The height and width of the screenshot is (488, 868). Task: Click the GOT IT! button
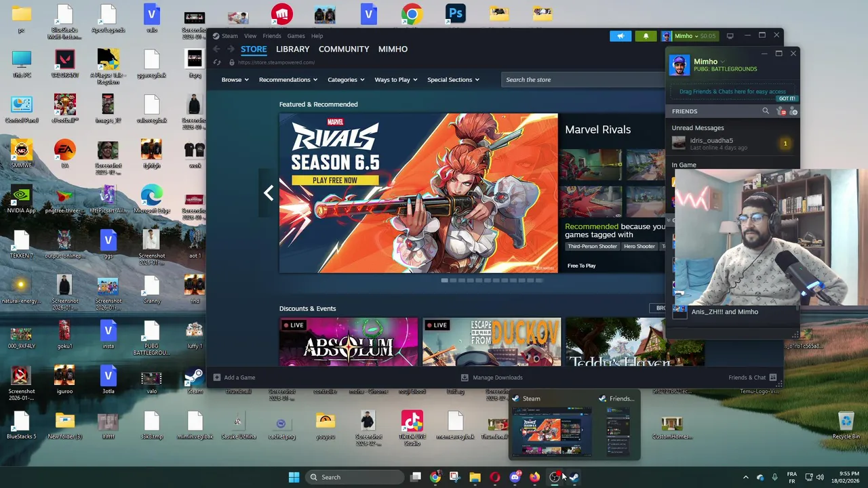pos(787,99)
